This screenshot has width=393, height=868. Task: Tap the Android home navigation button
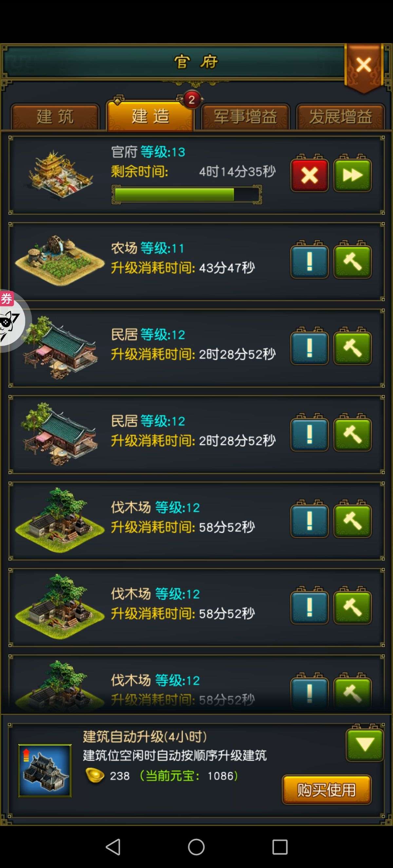click(196, 847)
